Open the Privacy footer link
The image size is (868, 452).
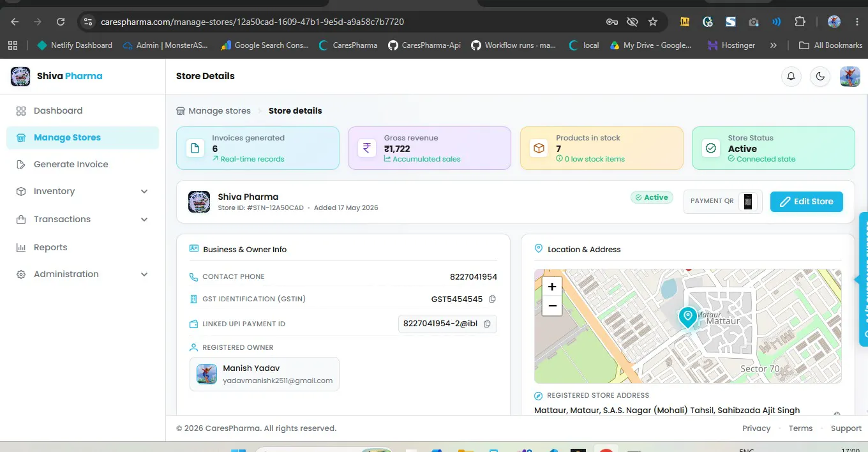[756, 428]
